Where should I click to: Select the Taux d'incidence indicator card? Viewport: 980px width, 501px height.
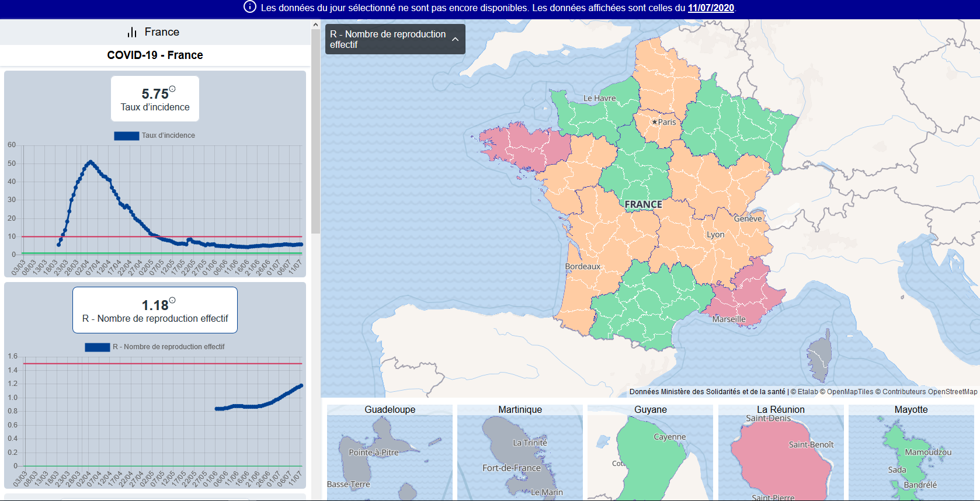(155, 99)
